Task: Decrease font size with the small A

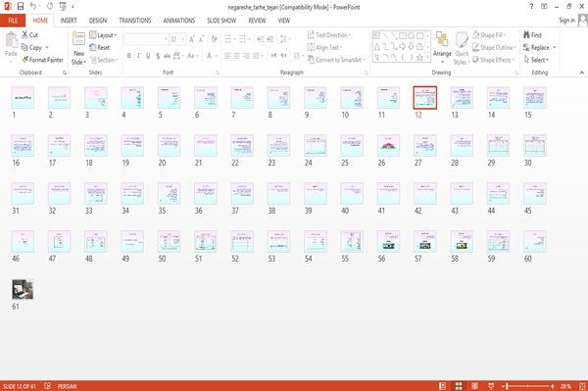Action: tap(201, 39)
